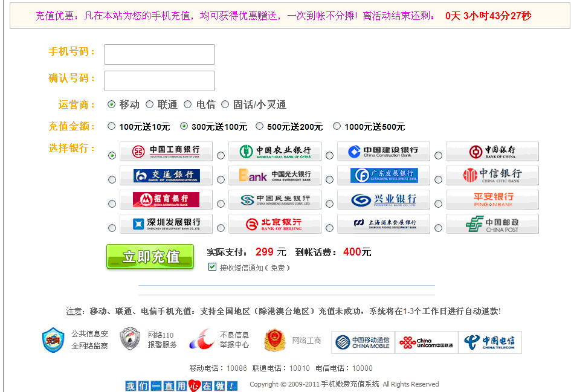Click the 上海浦东发展银行 bank logo
This screenshot has width=574, height=392.
point(383,223)
